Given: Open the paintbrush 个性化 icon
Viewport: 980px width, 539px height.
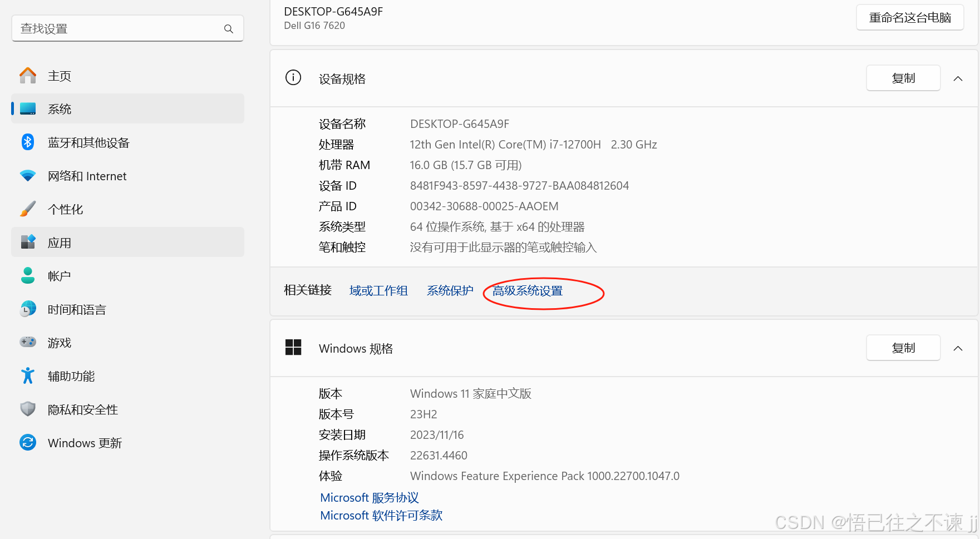Looking at the screenshot, I should 28,209.
